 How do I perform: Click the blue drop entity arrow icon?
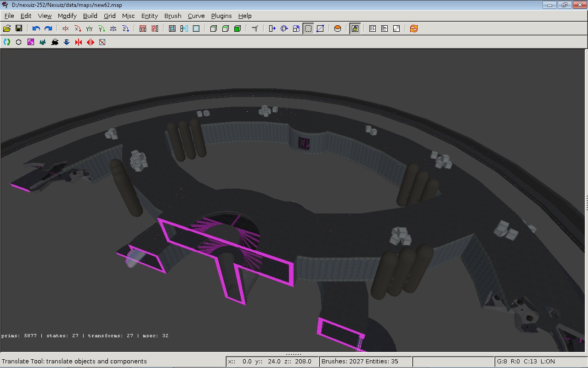67,42
